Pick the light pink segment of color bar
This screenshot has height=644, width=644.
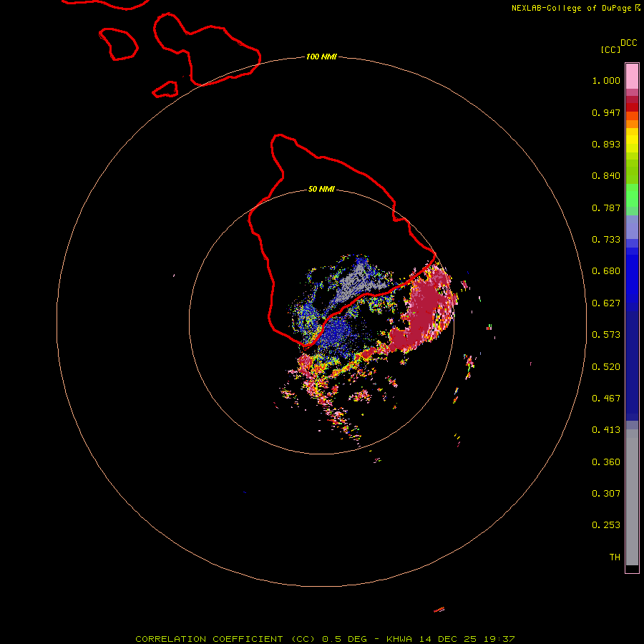(632, 76)
